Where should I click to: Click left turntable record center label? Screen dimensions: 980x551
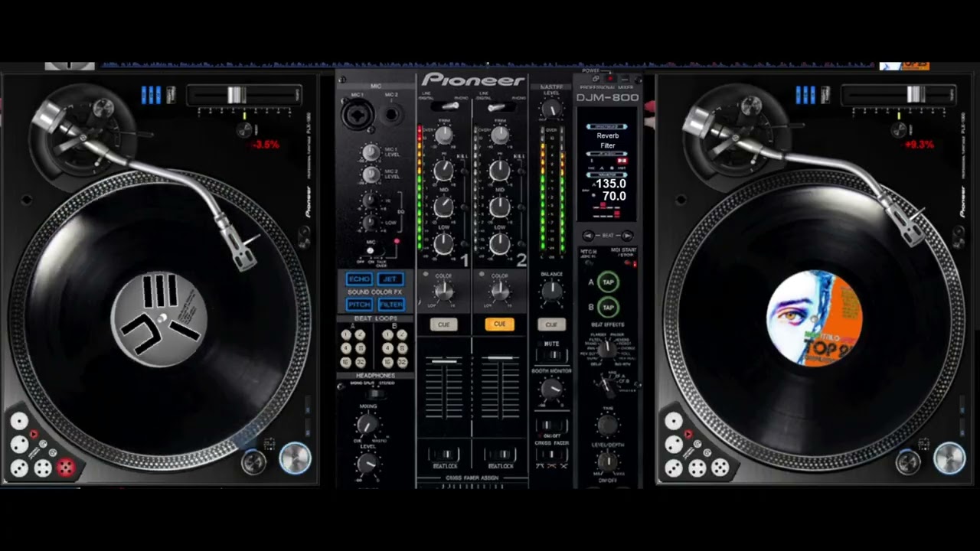pos(159,319)
